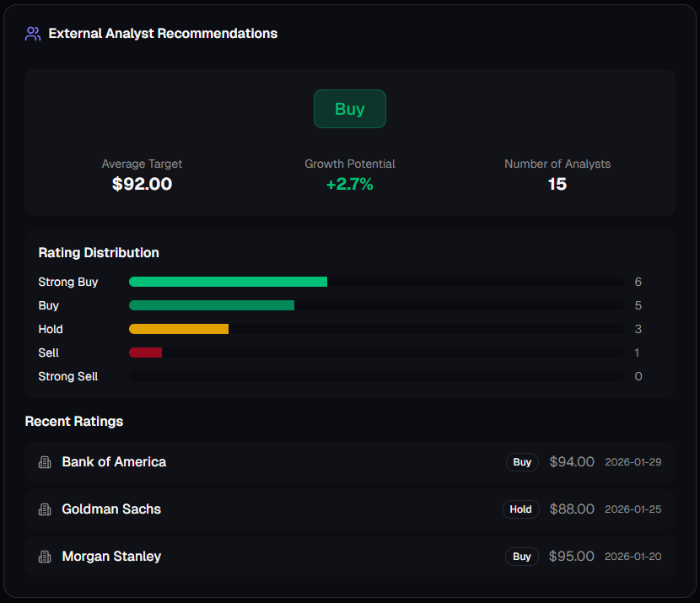Image resolution: width=700 pixels, height=603 pixels.
Task: Select the Strong Sell rating row
Action: (x=67, y=376)
